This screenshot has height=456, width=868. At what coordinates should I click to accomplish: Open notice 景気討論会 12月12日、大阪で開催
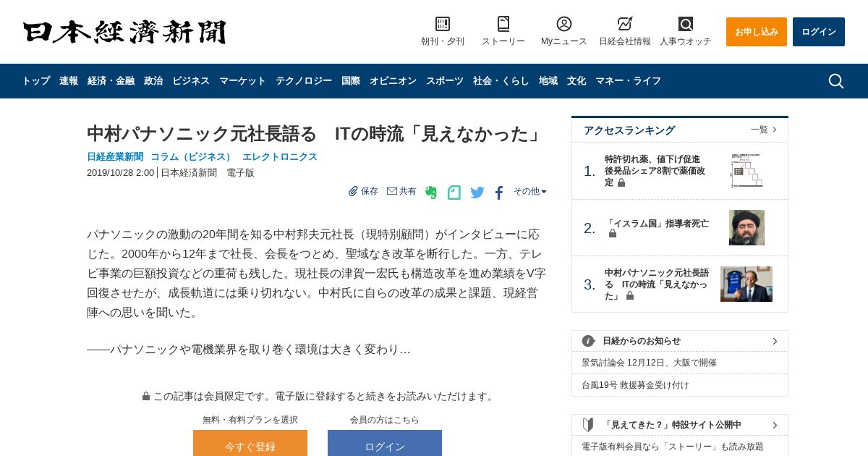coord(649,363)
